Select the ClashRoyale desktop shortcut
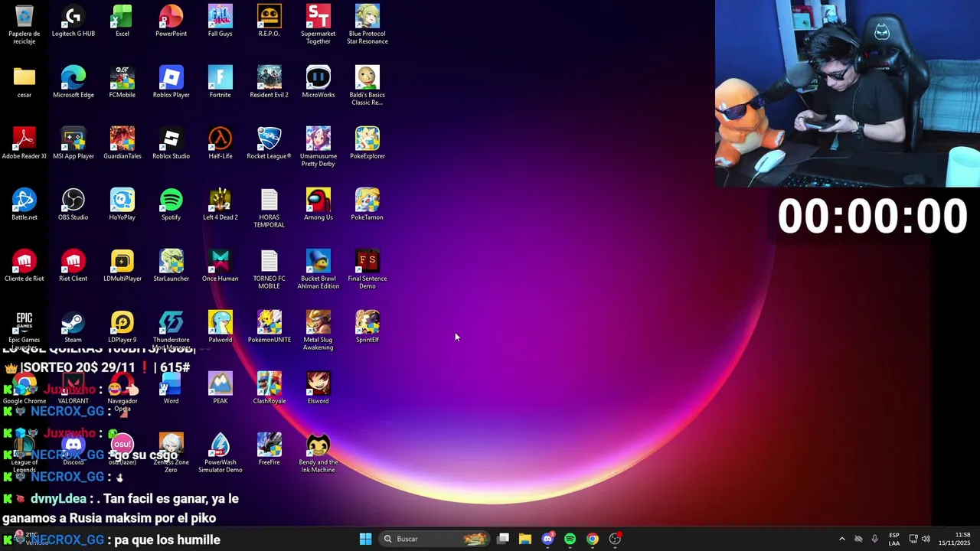The width and height of the screenshot is (980, 551). coord(269,388)
